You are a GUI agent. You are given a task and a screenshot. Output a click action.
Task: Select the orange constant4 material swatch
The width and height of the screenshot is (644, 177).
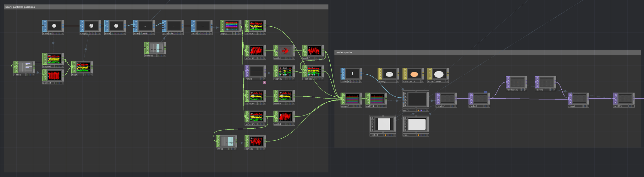coord(414,74)
